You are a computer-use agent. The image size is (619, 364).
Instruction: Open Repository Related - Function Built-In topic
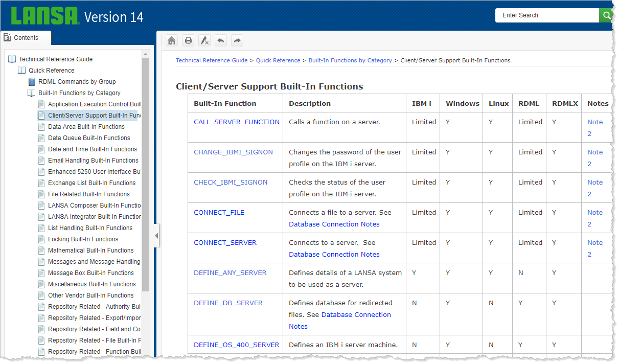coord(95,352)
